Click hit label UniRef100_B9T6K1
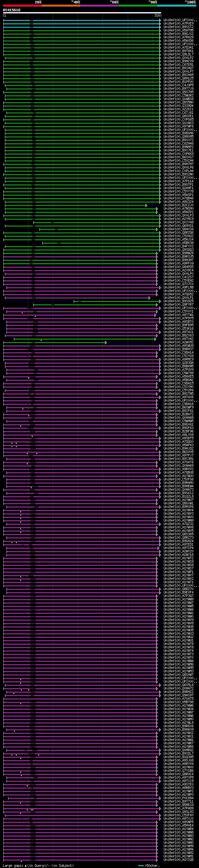 178,51
